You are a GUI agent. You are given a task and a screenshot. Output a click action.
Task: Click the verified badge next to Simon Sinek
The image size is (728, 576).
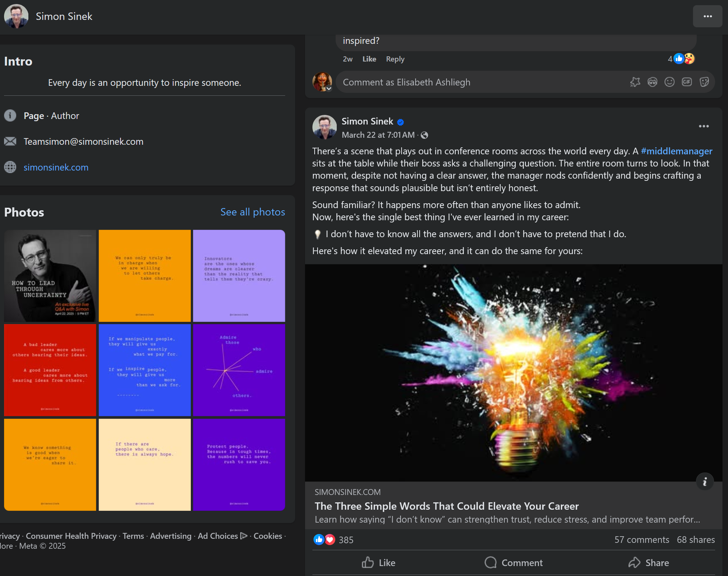coord(400,122)
